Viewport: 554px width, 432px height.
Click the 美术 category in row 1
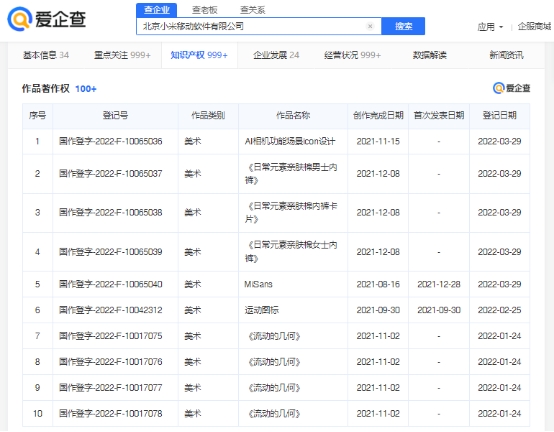pyautogui.click(x=193, y=141)
